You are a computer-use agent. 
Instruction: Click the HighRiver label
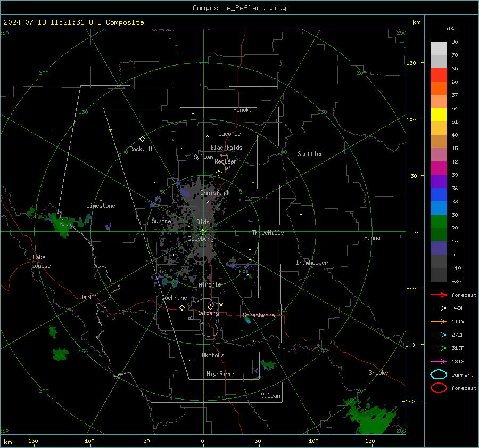221,374
